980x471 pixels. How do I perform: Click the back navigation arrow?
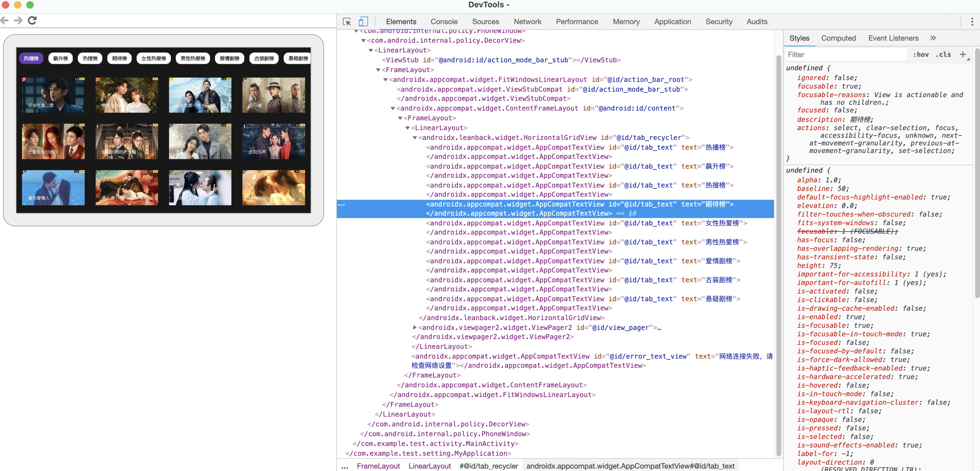click(5, 21)
